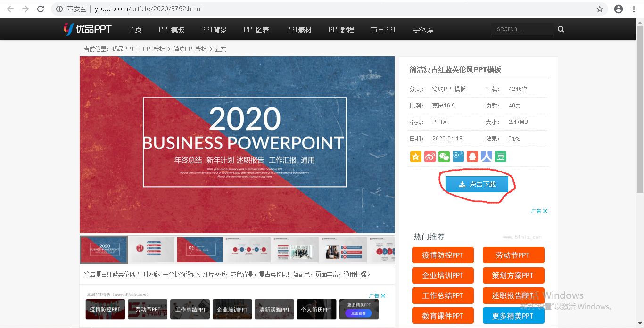Click orange 教育课件PPT button
The height and width of the screenshot is (328, 644).
[443, 316]
